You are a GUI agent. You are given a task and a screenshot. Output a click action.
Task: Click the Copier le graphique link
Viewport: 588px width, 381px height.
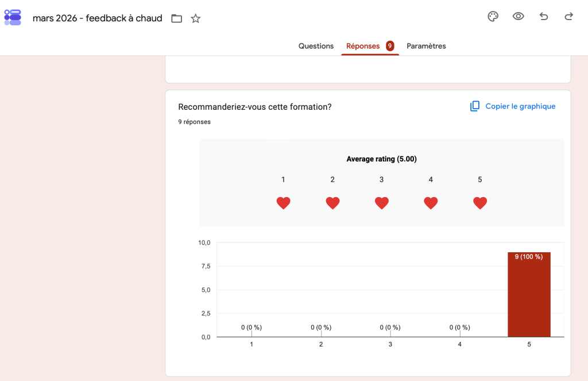520,106
